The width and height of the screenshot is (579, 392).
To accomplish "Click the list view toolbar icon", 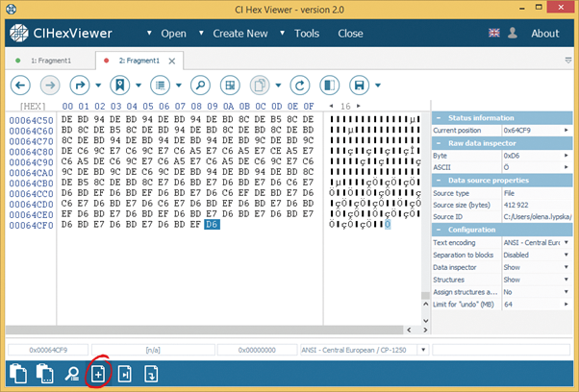I will pos(161,86).
